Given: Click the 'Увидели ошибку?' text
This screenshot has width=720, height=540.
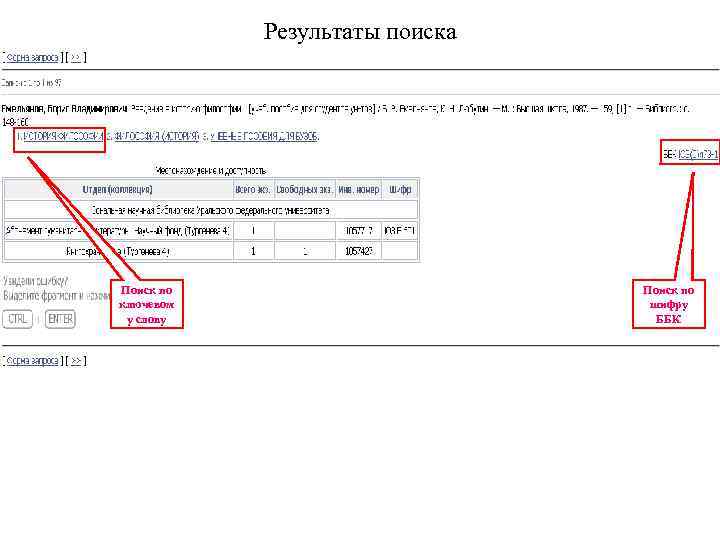Looking at the screenshot, I should point(36,281).
